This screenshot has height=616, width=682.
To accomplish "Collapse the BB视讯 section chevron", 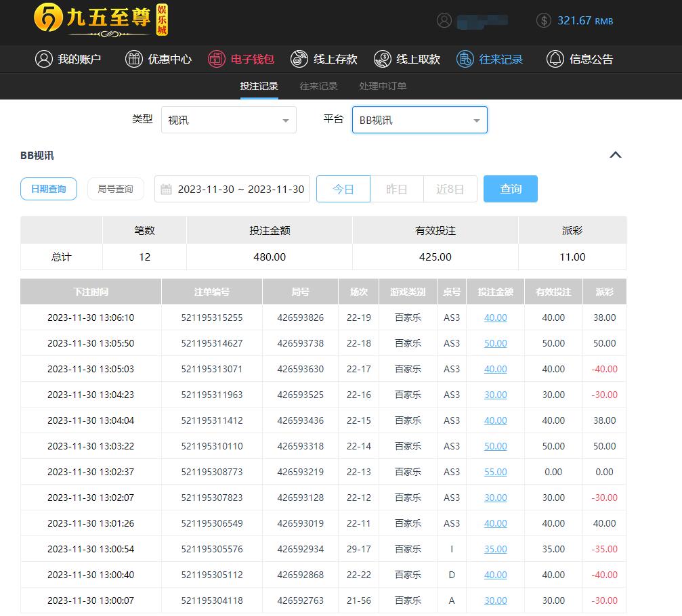I will pyautogui.click(x=615, y=155).
